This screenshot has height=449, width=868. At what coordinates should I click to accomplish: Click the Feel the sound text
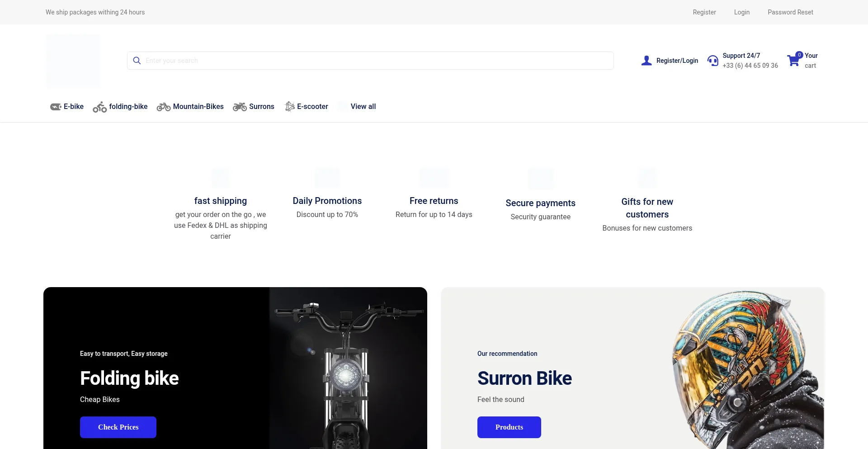click(501, 400)
